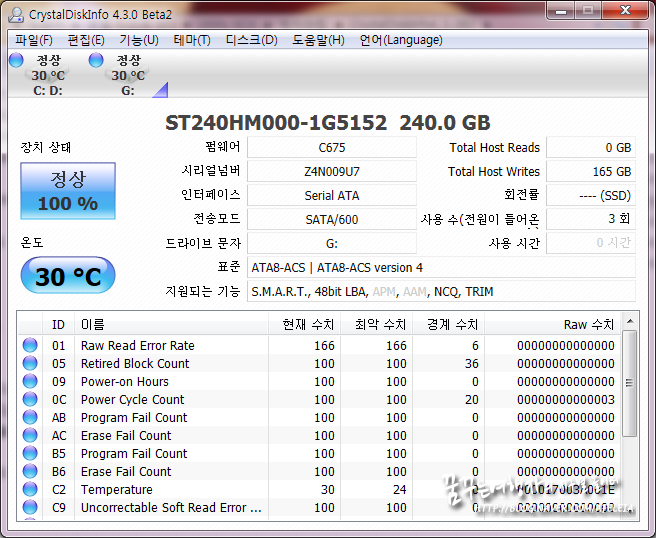
Task: Click the interface field Serial ATA
Action: tap(332, 195)
